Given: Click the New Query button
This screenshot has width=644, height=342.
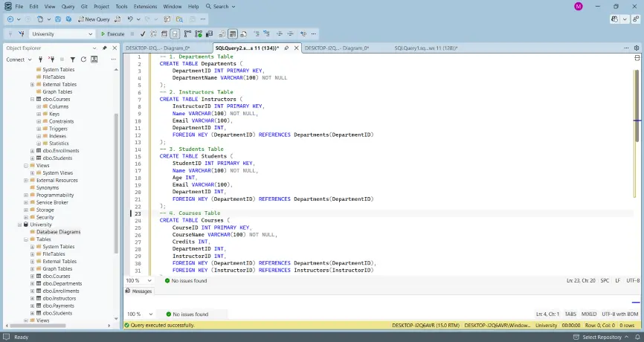Looking at the screenshot, I should click(x=94, y=19).
